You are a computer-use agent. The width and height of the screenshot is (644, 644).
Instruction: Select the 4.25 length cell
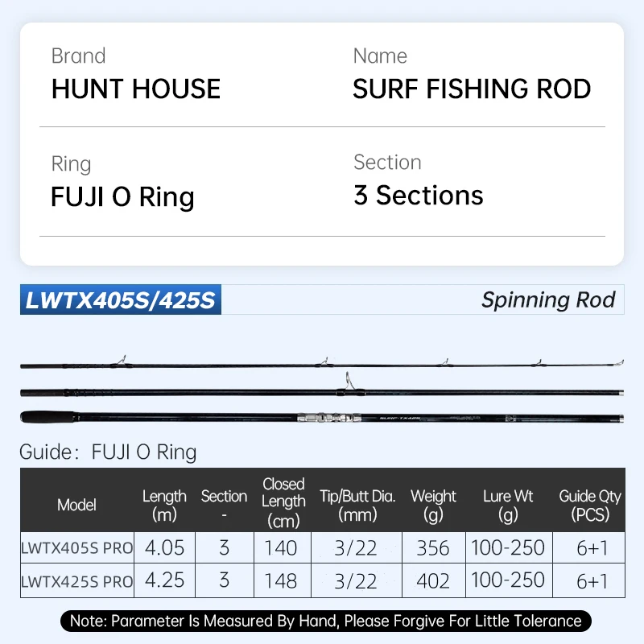click(x=164, y=581)
